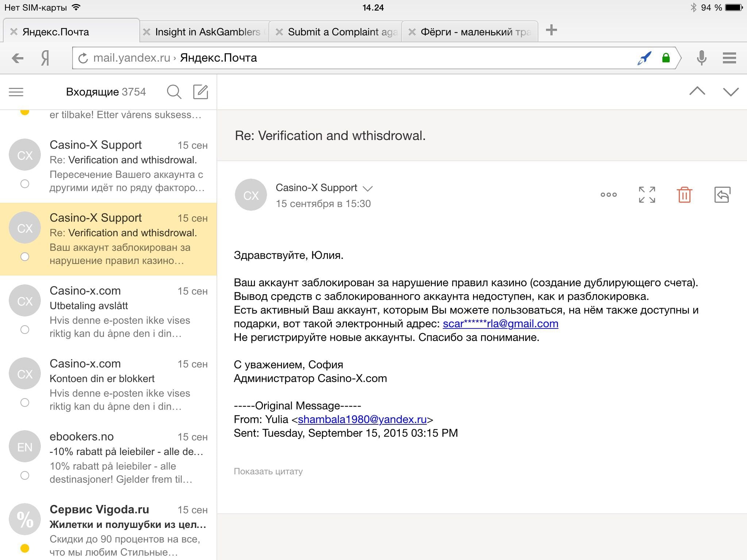The image size is (747, 560).
Task: Compose a new email with the pencil icon
Action: [x=201, y=92]
